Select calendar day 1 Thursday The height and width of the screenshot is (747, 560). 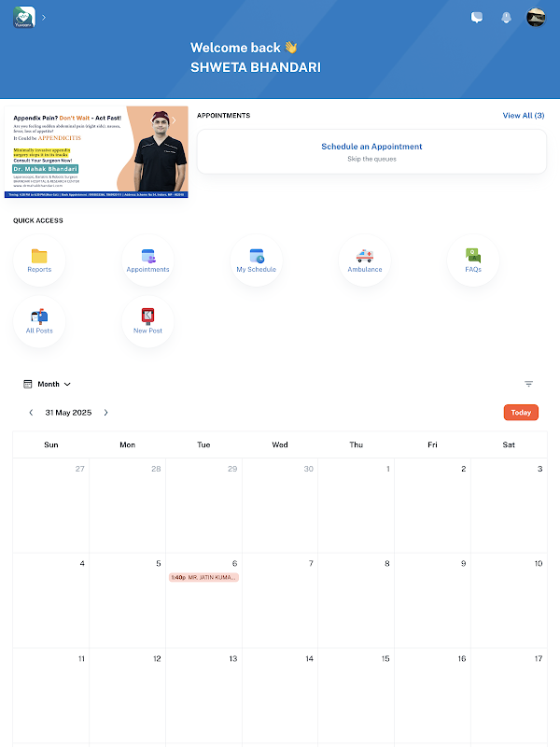coord(357,505)
